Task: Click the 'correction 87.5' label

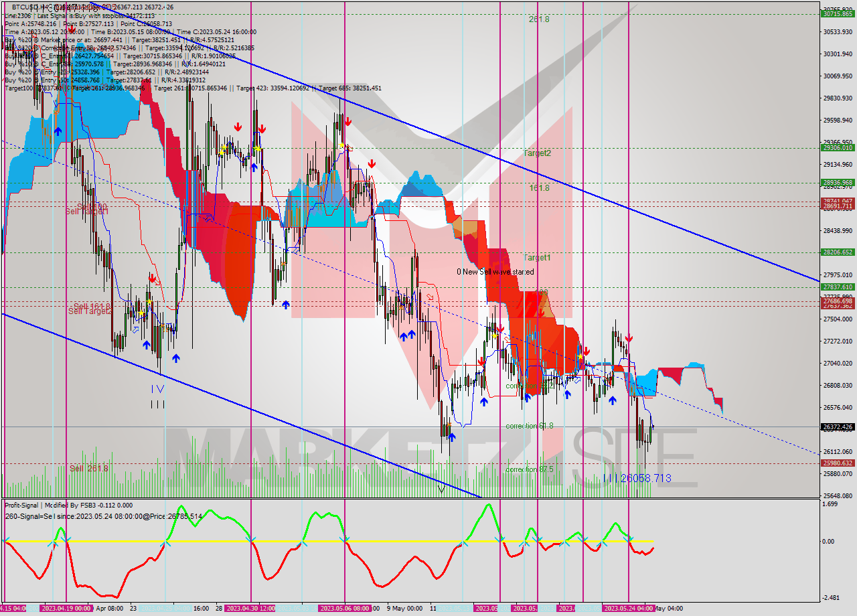Action: 530,470
